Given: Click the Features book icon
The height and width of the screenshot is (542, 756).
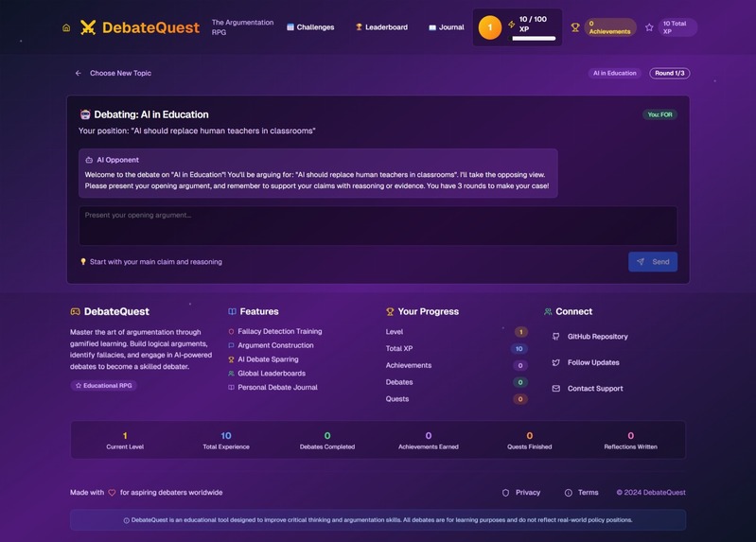Looking at the screenshot, I should (232, 311).
